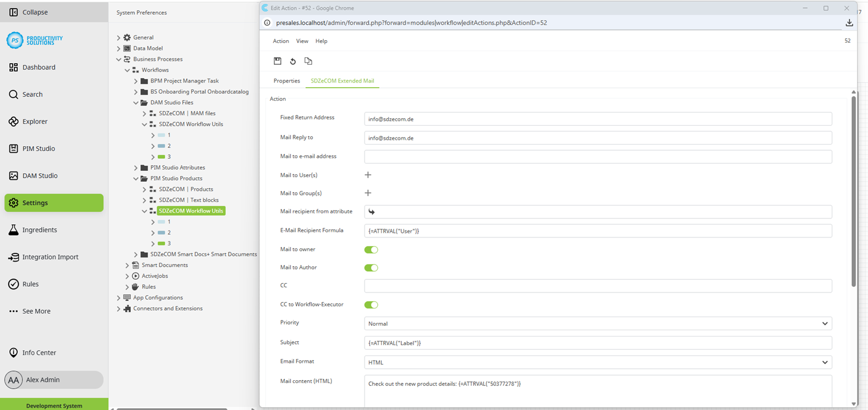Change the Email Format dropdown
The width and height of the screenshot is (868, 410).
597,362
